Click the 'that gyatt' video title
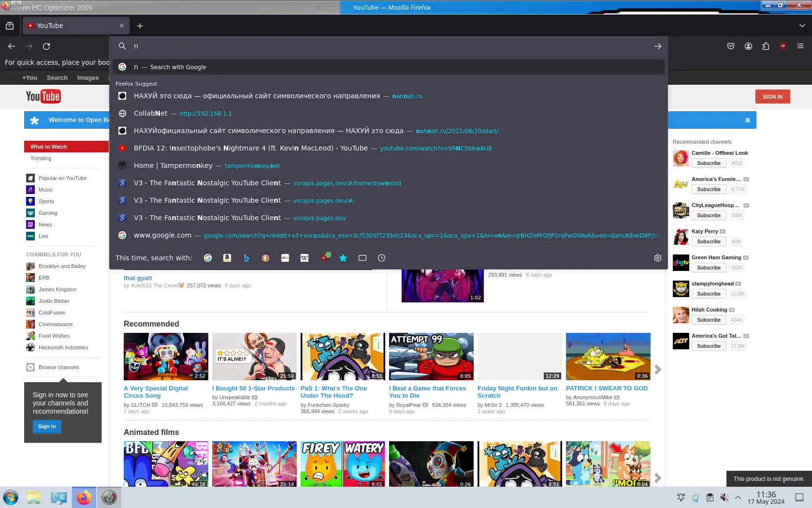This screenshot has width=812, height=508. (x=138, y=278)
